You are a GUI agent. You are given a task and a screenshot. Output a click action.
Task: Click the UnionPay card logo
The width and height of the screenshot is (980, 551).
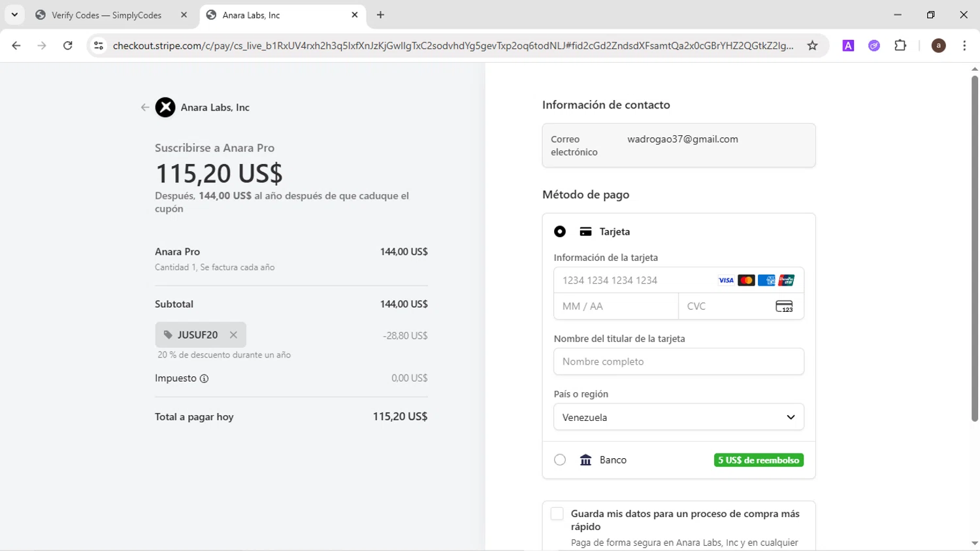pos(787,280)
